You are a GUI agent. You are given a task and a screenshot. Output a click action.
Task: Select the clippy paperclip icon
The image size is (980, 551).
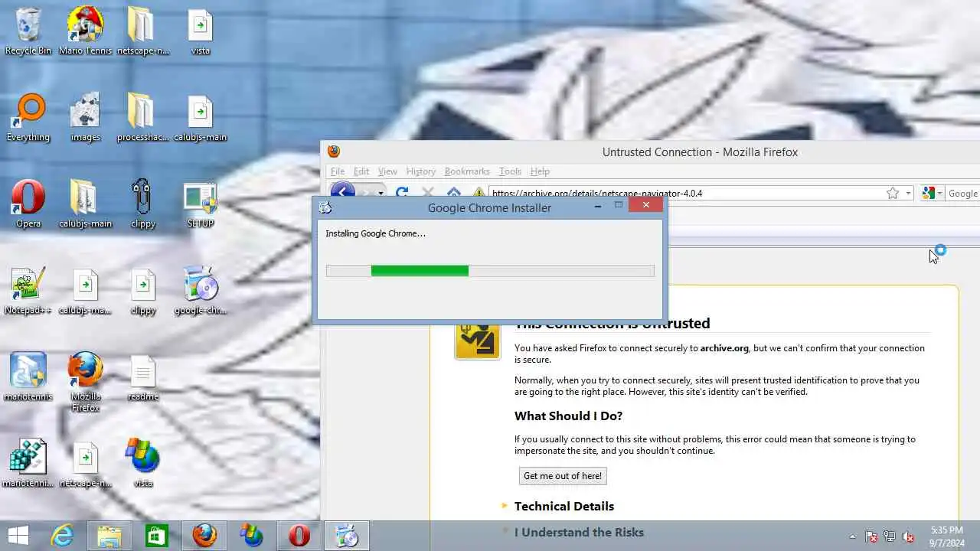143,204
